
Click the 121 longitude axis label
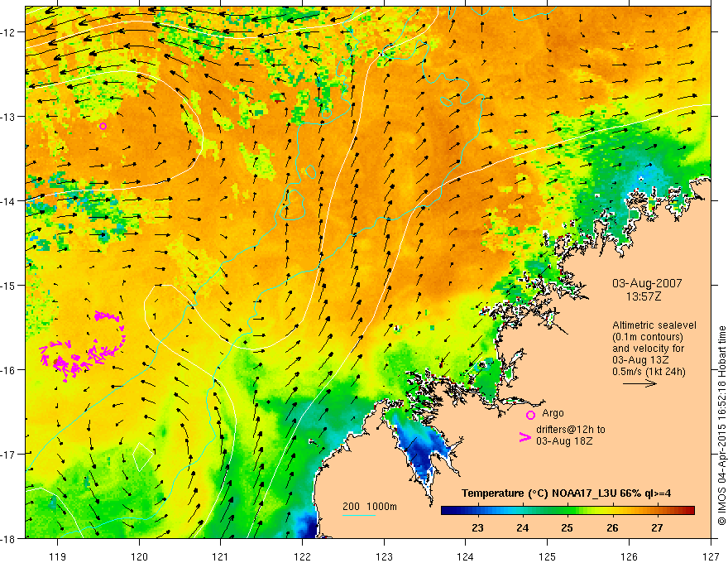(x=220, y=556)
